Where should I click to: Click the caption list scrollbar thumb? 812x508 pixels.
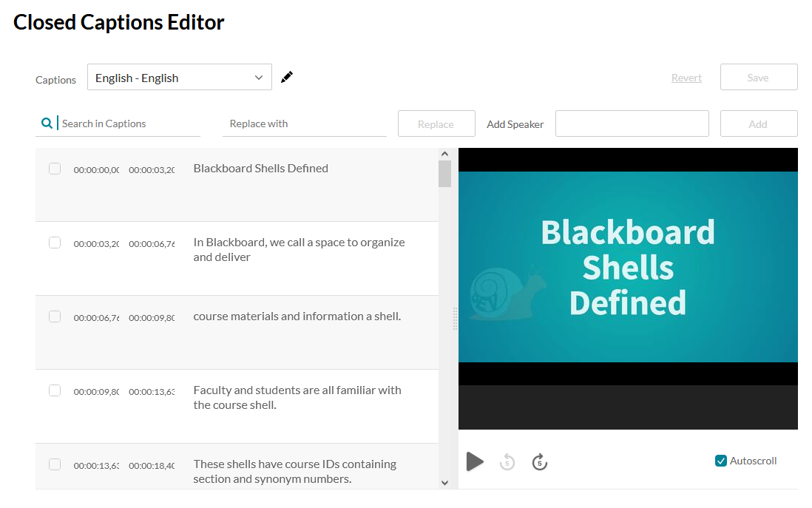(444, 174)
